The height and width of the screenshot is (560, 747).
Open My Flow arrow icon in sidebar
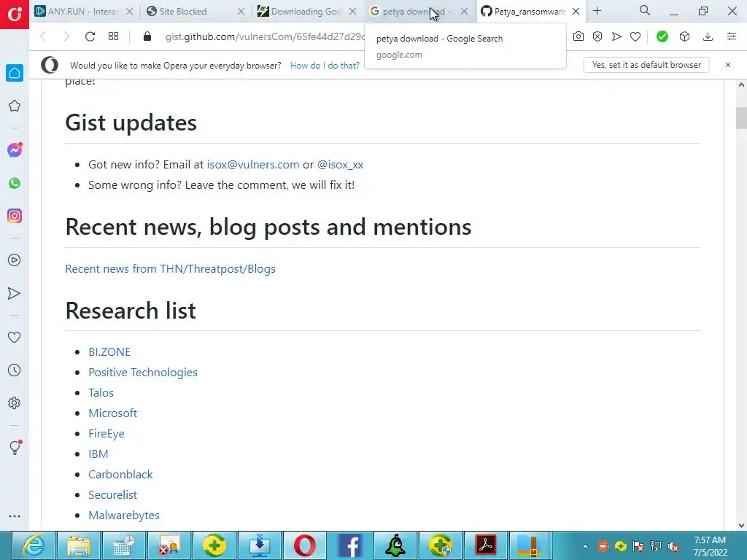15,293
